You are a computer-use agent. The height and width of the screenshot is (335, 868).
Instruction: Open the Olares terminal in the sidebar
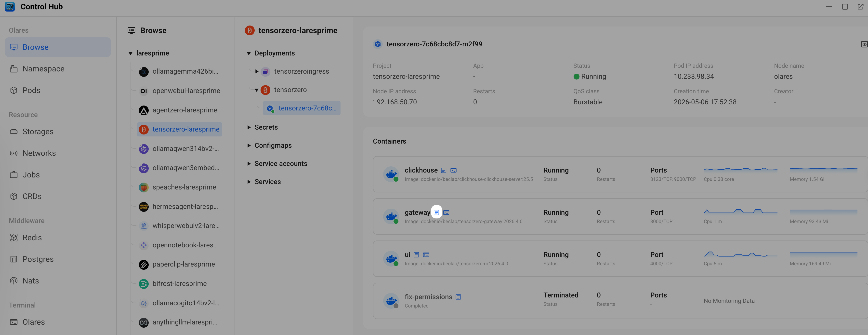(58, 322)
